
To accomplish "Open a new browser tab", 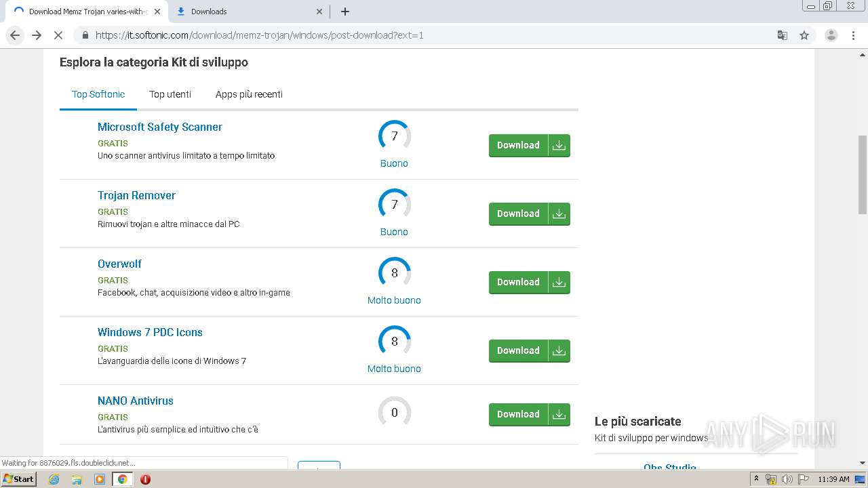I will coord(345,12).
